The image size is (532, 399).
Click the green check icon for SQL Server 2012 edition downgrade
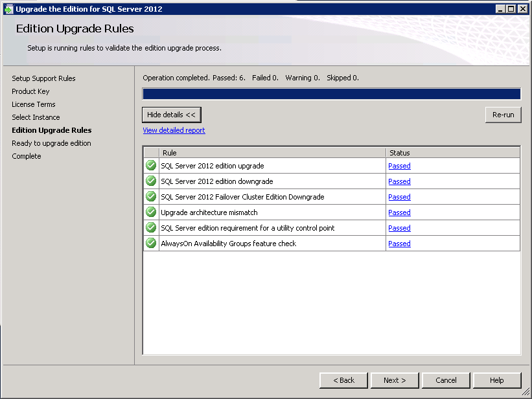click(x=151, y=181)
